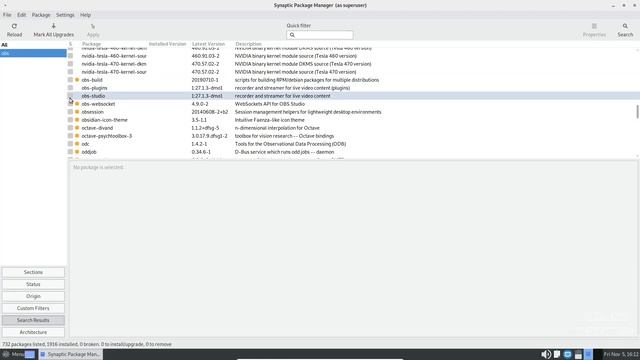640x360 pixels.
Task: Toggle the status box for oddjob
Action: pos(70,152)
